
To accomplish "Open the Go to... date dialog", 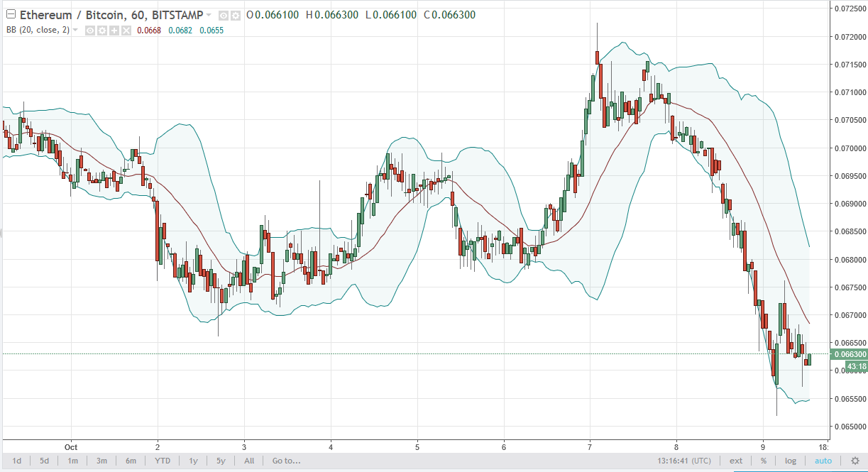I will pyautogui.click(x=286, y=461).
